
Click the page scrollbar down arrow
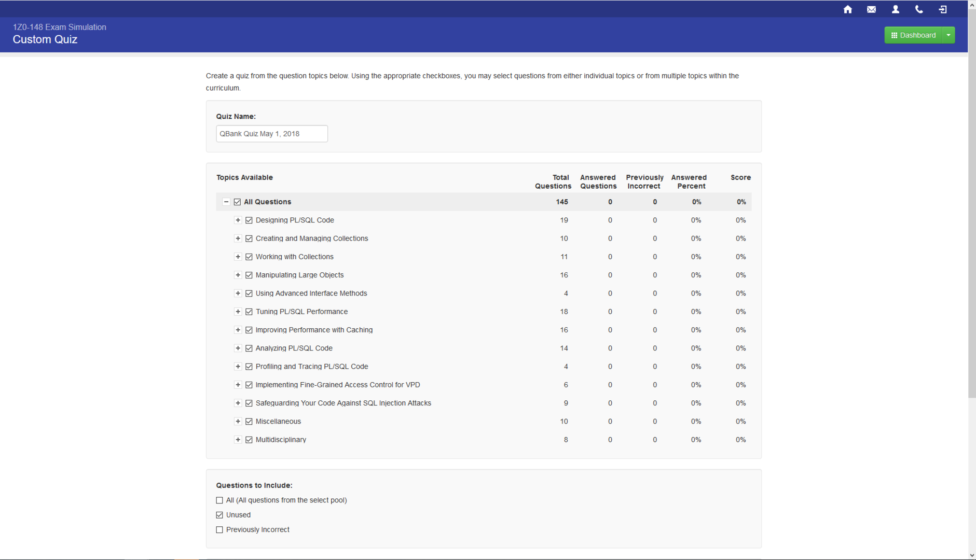coord(972,555)
